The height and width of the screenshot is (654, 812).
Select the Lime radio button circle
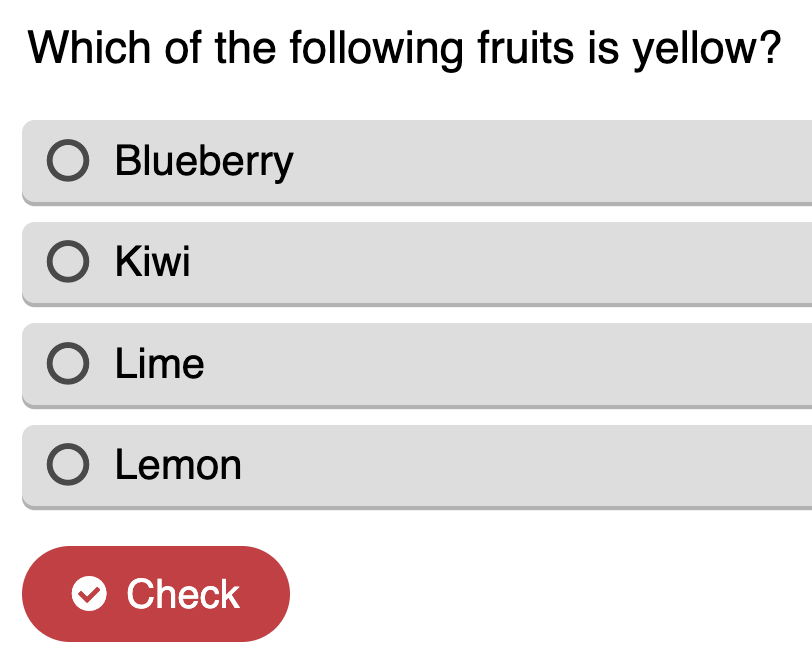[x=68, y=363]
